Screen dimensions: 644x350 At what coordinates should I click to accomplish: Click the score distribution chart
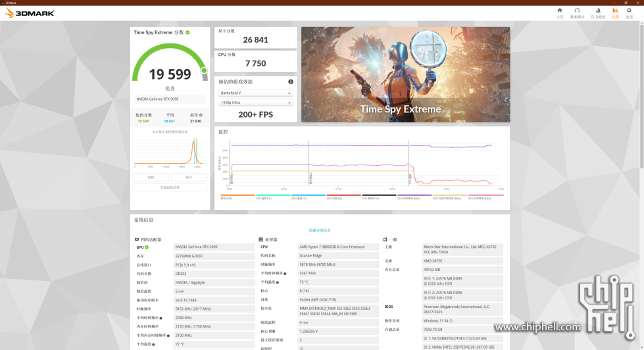[169, 152]
